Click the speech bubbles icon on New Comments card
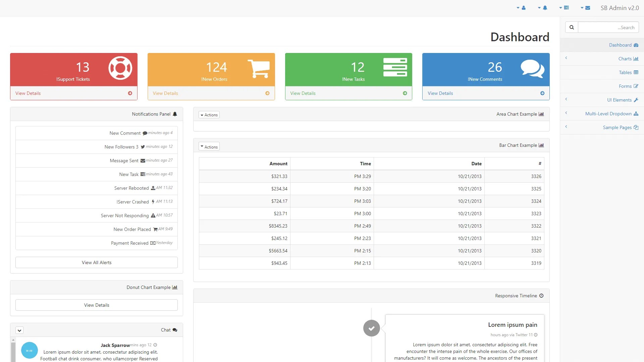Screen dimensions: 644x362 [533, 68]
